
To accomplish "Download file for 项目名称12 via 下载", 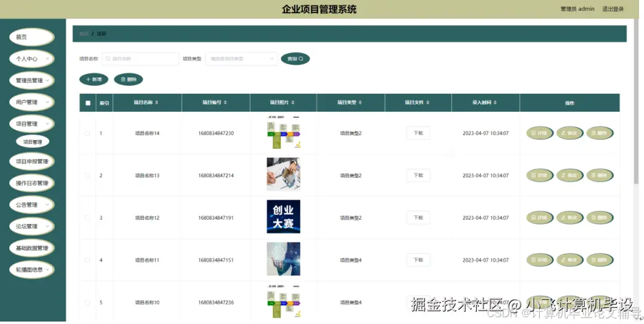I will 418,218.
